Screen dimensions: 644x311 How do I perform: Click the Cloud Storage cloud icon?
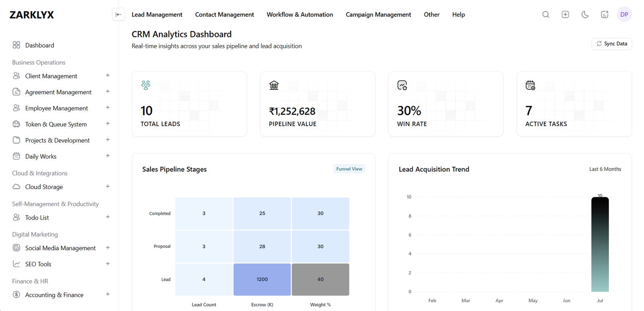[17, 187]
